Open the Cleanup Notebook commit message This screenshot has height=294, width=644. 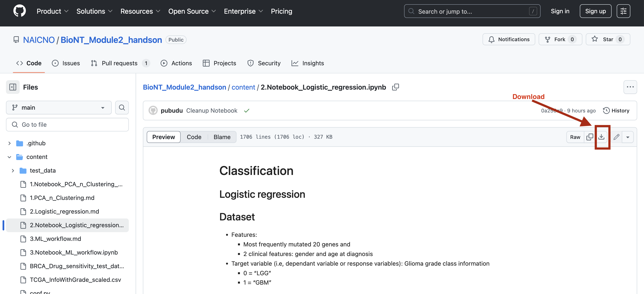click(212, 111)
